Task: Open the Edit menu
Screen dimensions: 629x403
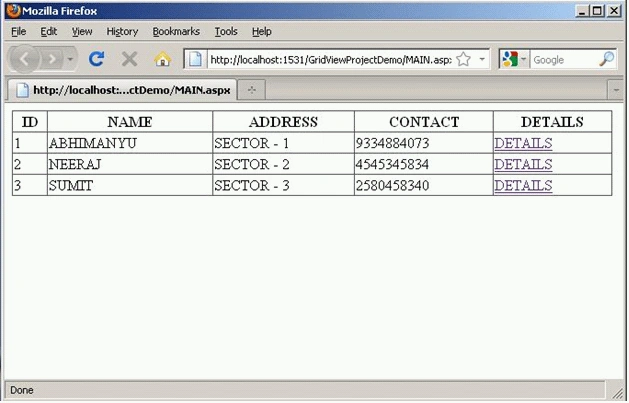Action: [49, 31]
